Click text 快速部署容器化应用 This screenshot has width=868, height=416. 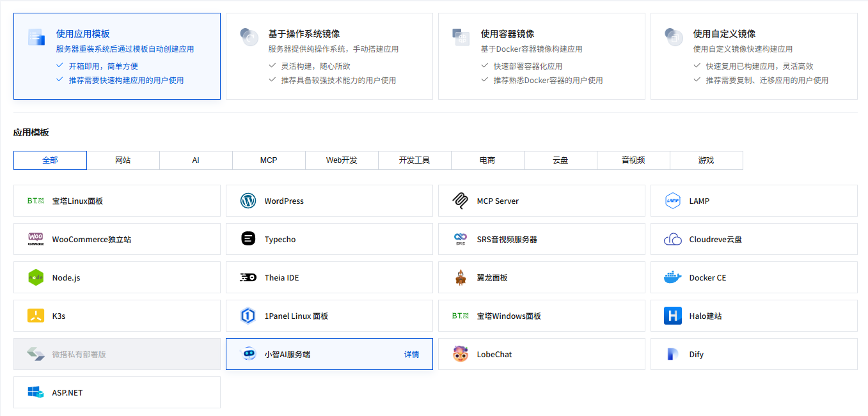(x=528, y=66)
